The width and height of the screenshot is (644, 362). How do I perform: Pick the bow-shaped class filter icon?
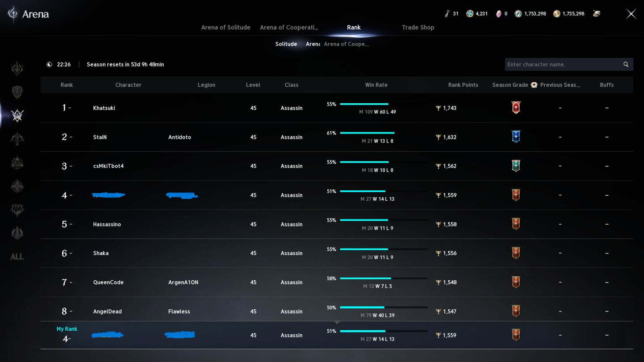17,139
